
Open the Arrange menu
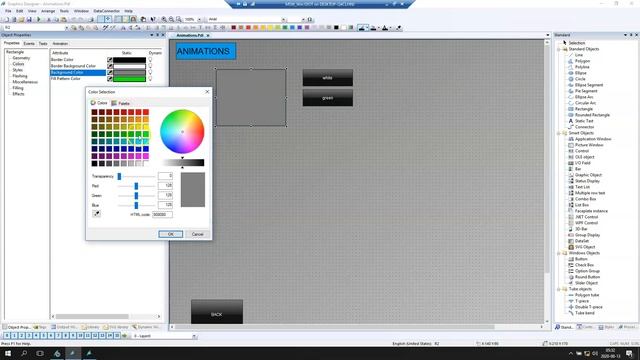pos(48,11)
